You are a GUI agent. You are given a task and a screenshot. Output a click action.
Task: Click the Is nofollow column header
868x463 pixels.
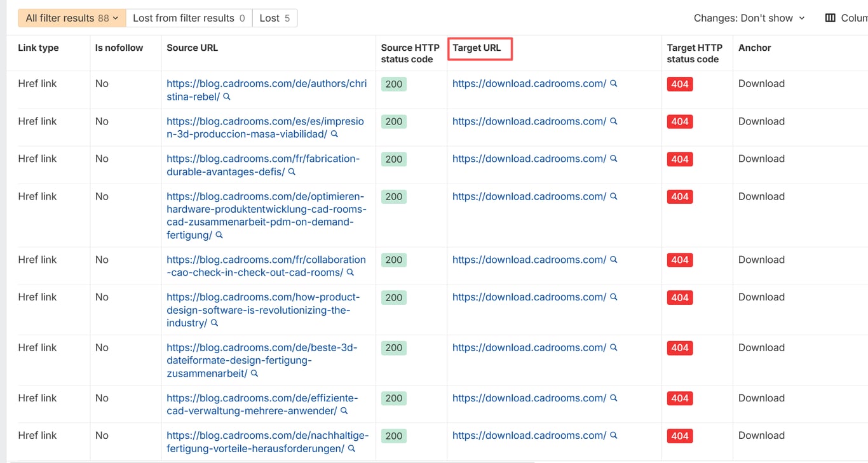(119, 48)
